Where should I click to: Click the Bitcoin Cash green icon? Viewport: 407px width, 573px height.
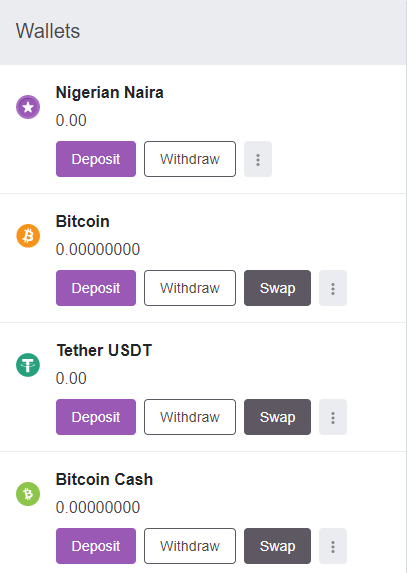(28, 494)
